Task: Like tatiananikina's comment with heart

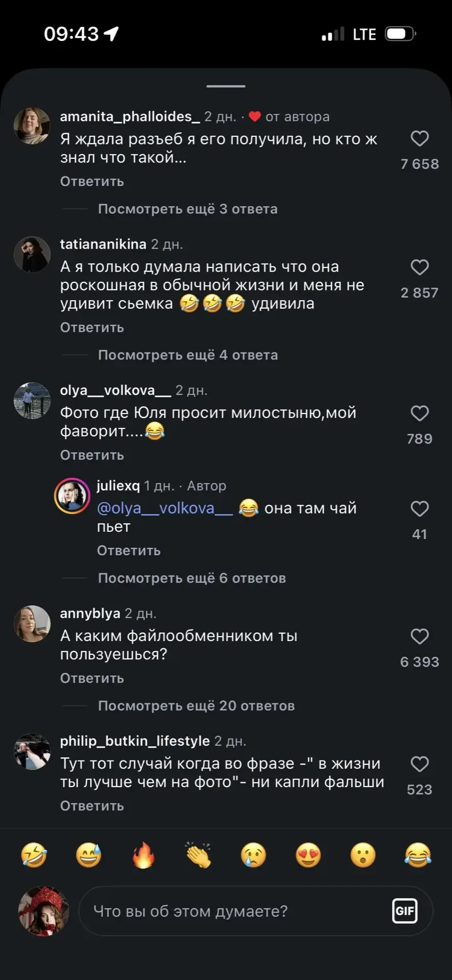Action: pyautogui.click(x=419, y=267)
